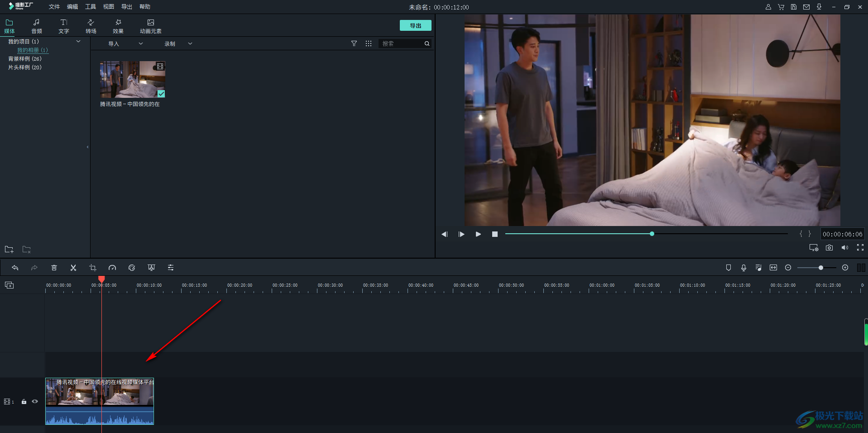Open preview quality settings icon
The width and height of the screenshot is (868, 433).
(814, 248)
